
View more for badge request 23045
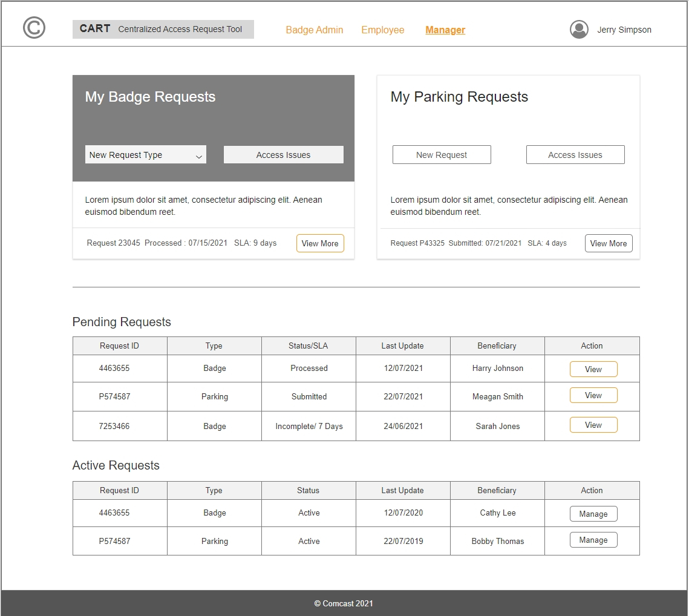319,243
